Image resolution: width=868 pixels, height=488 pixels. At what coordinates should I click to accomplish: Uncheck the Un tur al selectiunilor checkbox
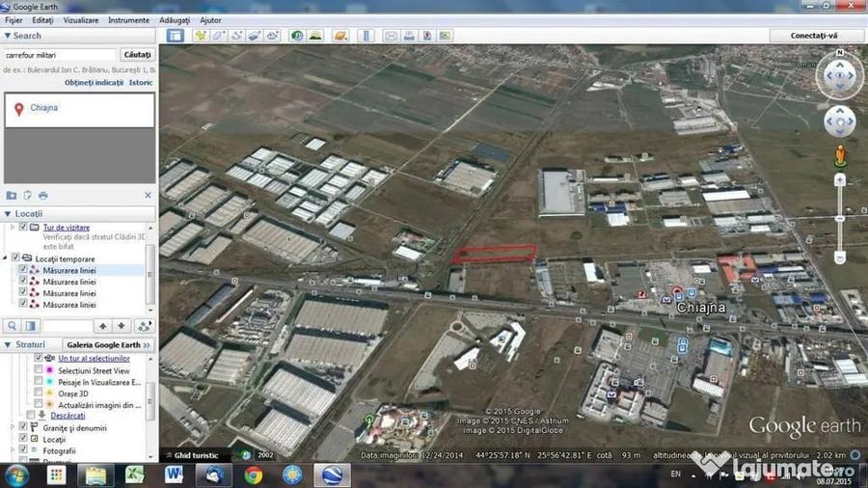[x=39, y=358]
